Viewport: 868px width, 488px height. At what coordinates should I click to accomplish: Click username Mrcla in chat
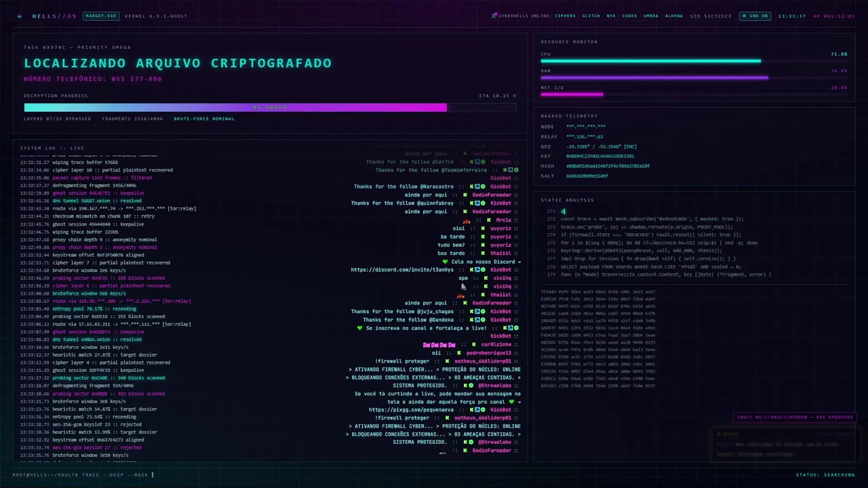coord(504,220)
